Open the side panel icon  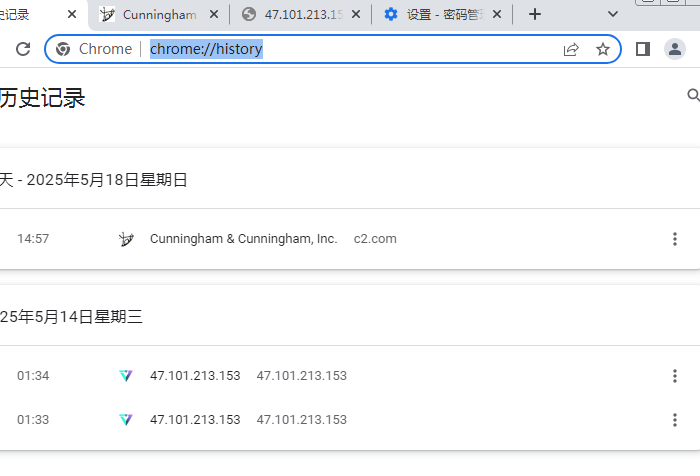[643, 49]
